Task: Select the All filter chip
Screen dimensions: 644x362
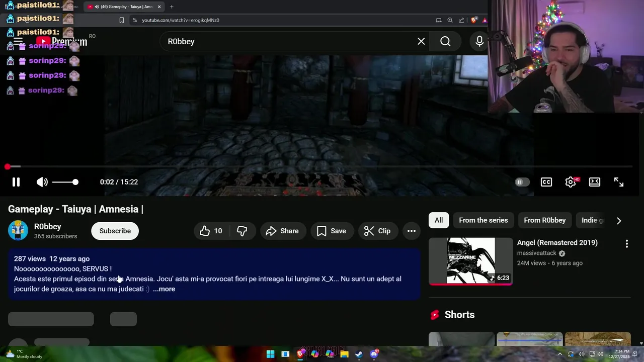Action: click(439, 220)
